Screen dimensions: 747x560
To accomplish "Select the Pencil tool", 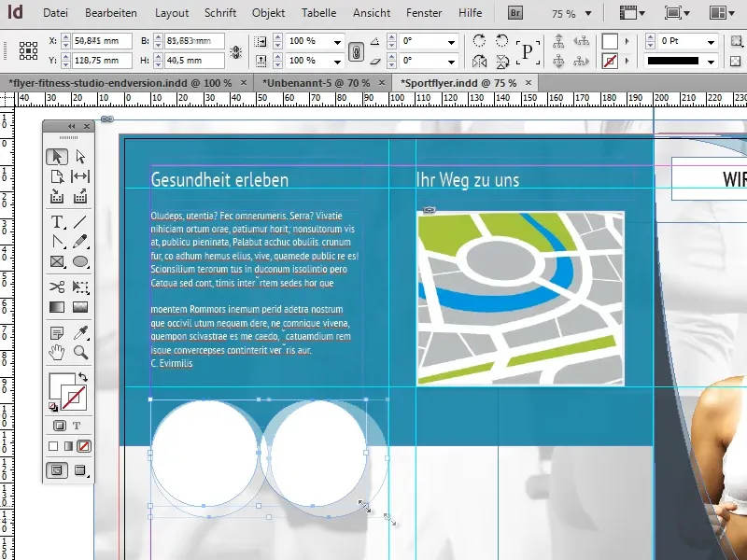I will [80, 242].
